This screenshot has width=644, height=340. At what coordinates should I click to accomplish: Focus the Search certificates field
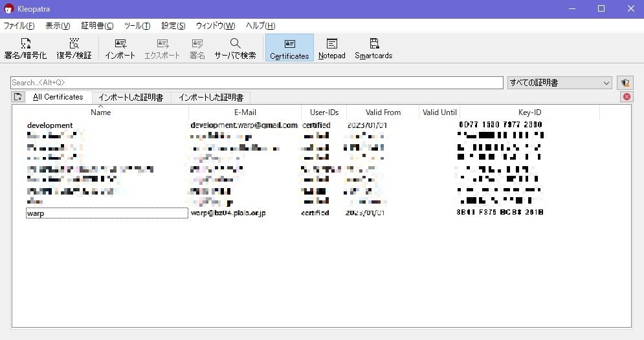click(257, 83)
